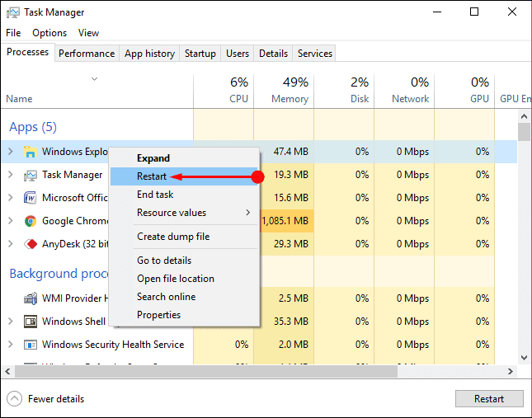Choose Restart from the context menu
The width and height of the screenshot is (532, 418).
[x=152, y=176]
